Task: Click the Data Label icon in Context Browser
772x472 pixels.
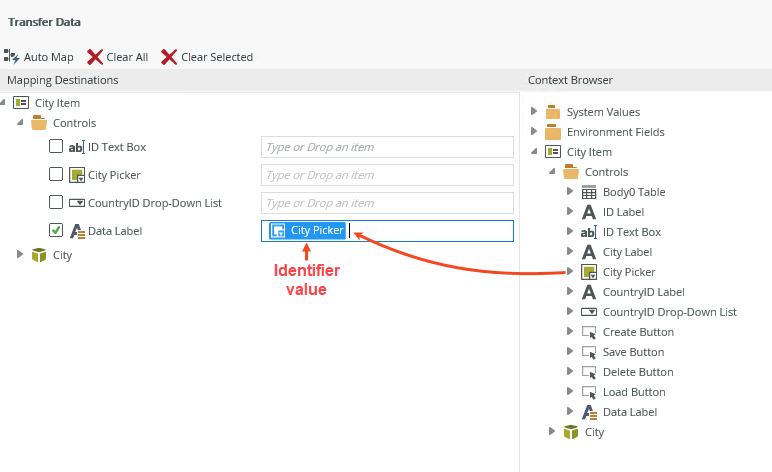Action: (589, 412)
